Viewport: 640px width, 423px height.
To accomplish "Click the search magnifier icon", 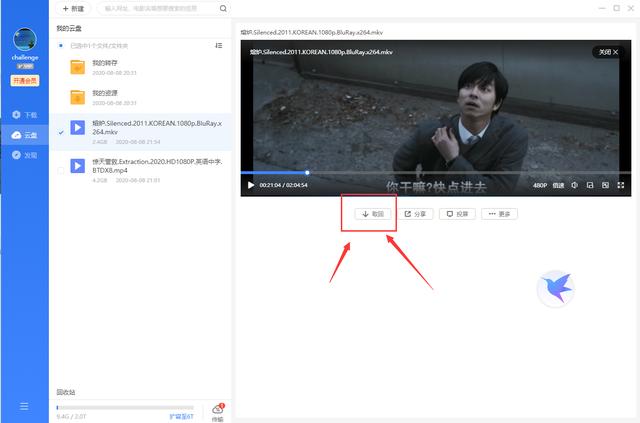I will pos(98,8).
